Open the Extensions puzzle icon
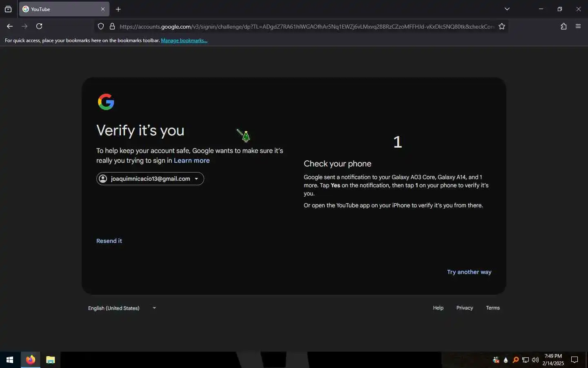This screenshot has height=368, width=588. tap(563, 26)
